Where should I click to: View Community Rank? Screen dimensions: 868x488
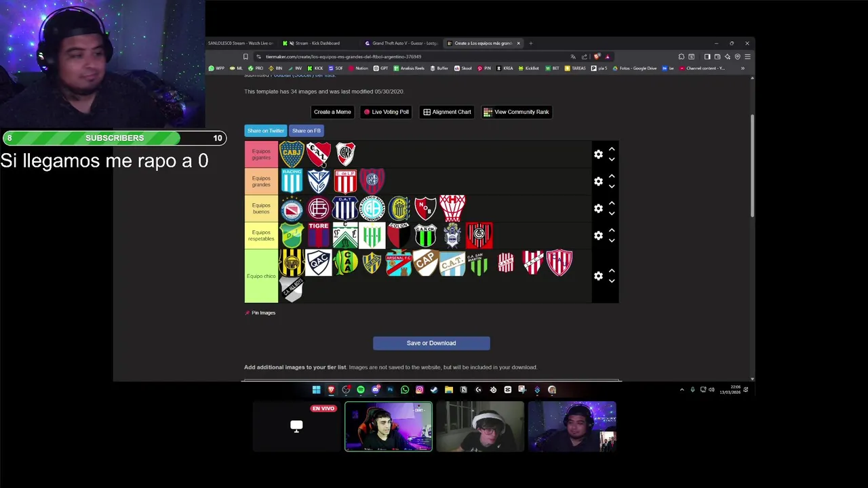(x=517, y=112)
